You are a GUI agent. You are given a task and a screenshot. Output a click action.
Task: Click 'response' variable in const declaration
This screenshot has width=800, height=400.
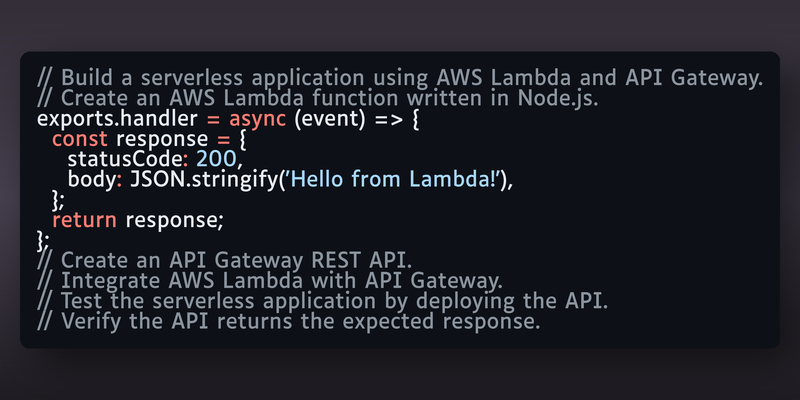coord(162,140)
